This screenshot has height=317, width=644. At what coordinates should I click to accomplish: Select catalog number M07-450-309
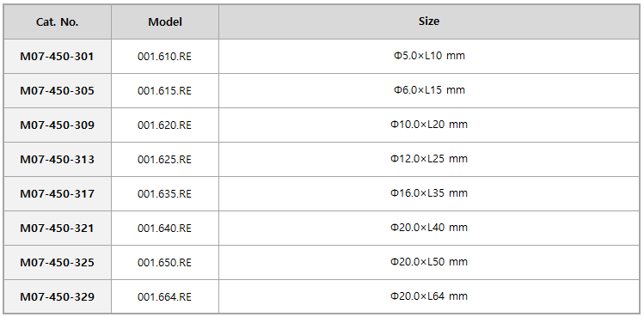pos(58,125)
